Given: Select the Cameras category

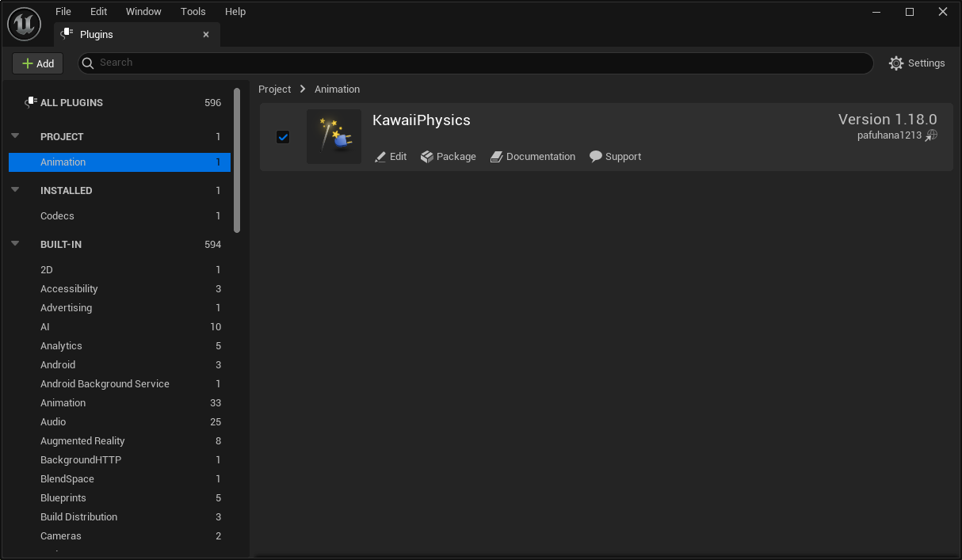Looking at the screenshot, I should (x=120, y=536).
